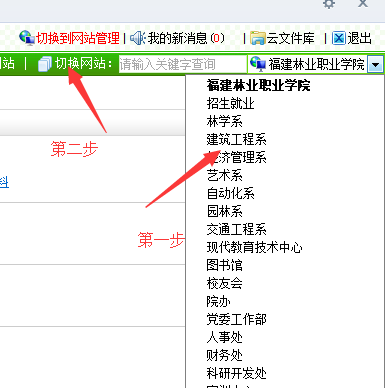Select 党委工作部 entry
Image resolution: width=385 pixels, height=388 pixels.
(x=237, y=319)
